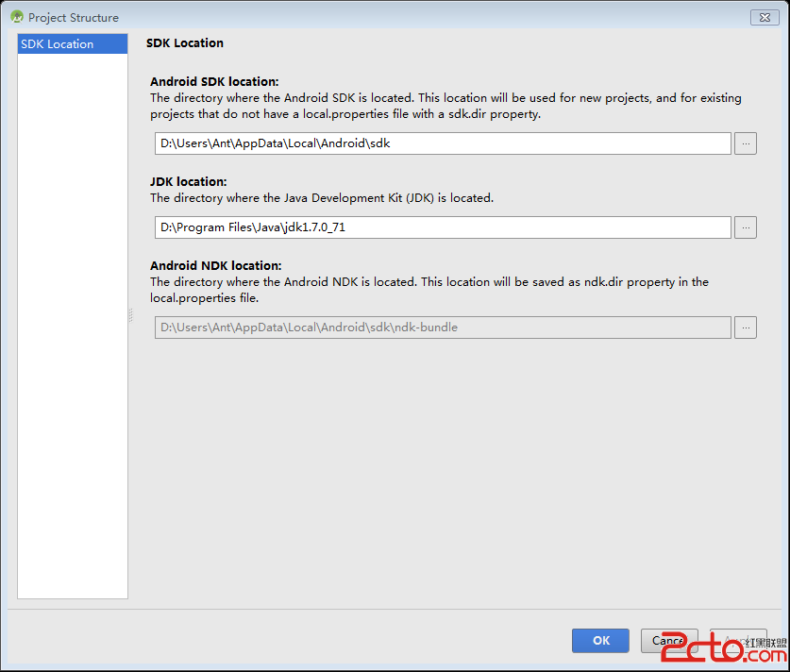The height and width of the screenshot is (672, 790).
Task: Select SDK Location in the left sidebar
Action: pyautogui.click(x=72, y=43)
